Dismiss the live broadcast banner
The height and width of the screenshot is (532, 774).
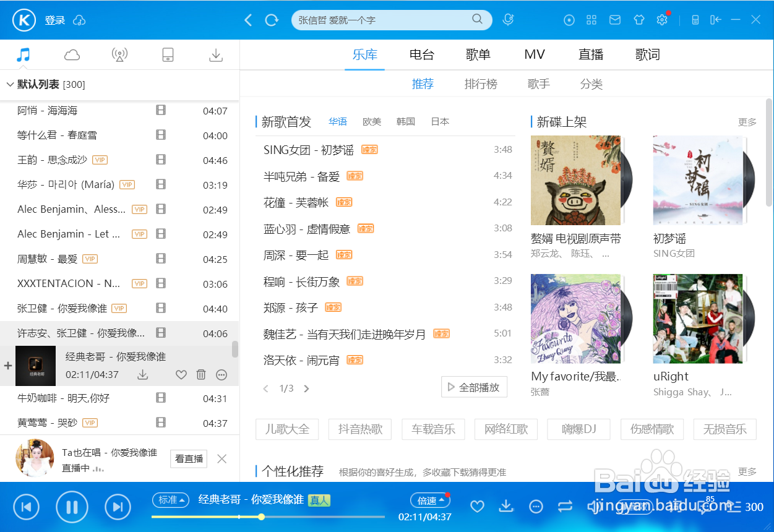point(222,458)
